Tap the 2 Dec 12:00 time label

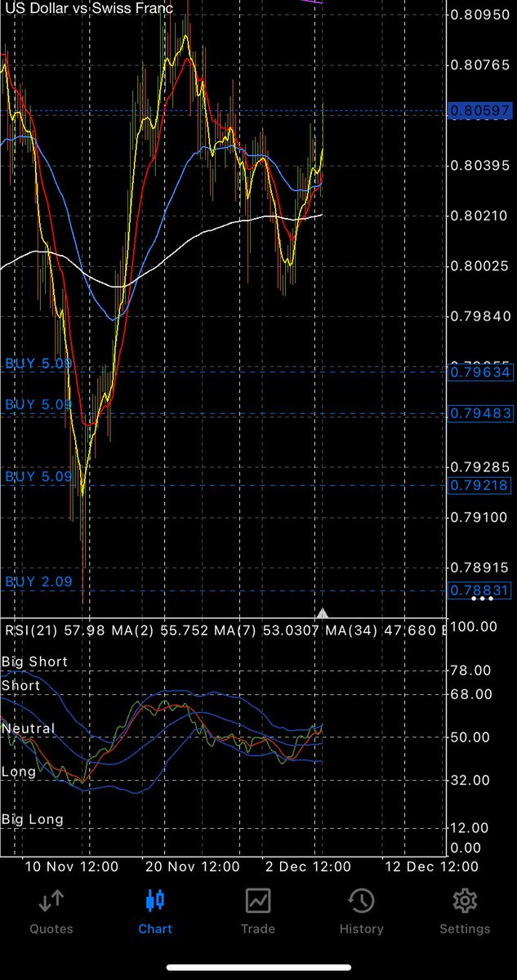pos(307,866)
